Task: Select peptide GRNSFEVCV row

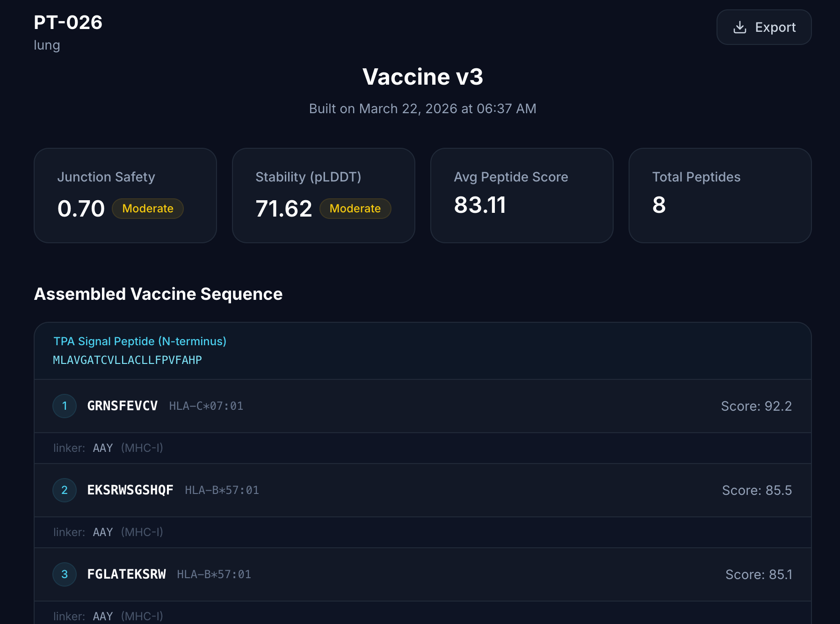Action: coord(423,406)
